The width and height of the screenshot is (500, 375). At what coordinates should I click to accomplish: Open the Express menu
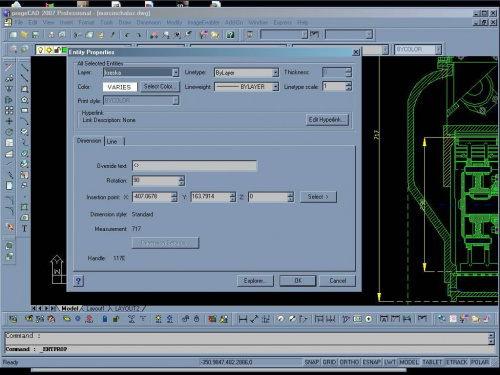coord(283,22)
